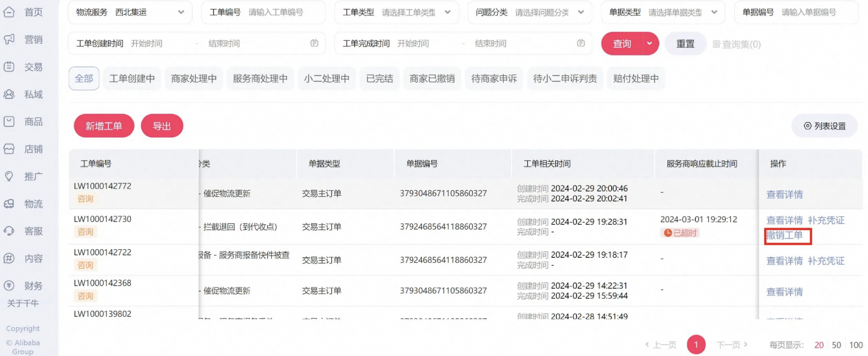Screen dimensions: 868x356
Task: Open the 私域 users sidebar icon
Action: pyautogui.click(x=9, y=94)
